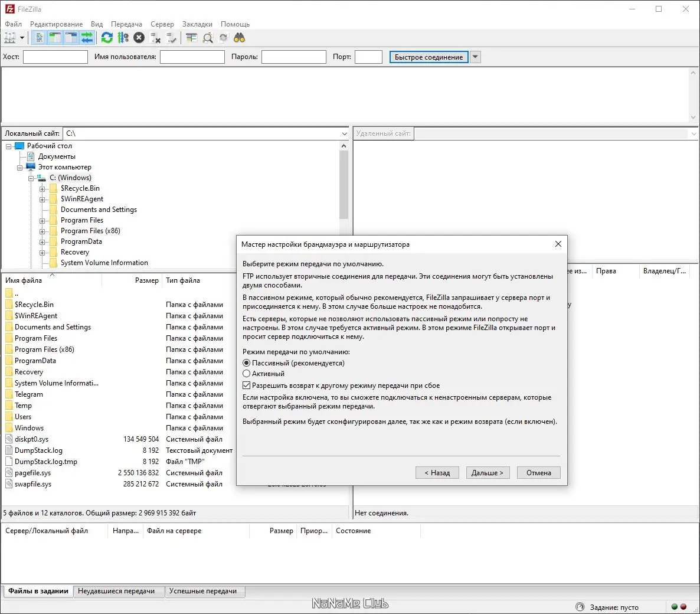700x614 pixels.
Task: Sort by Размер column in local list
Action: point(132,280)
